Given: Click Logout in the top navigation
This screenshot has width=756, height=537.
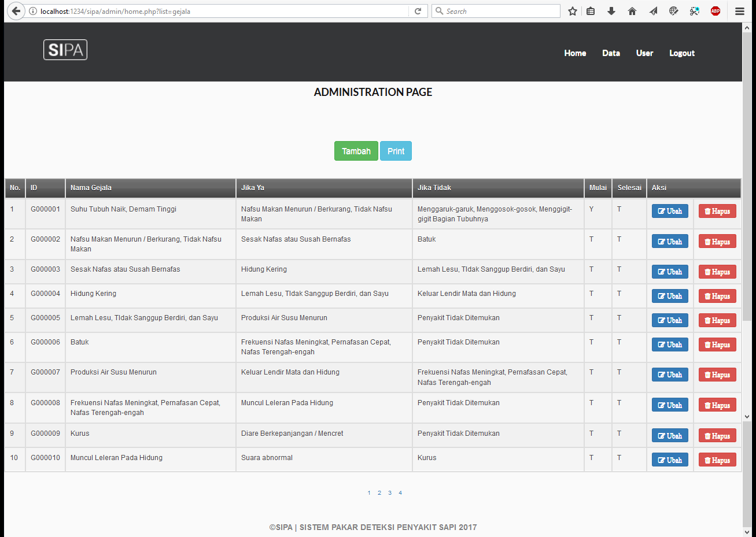Looking at the screenshot, I should click(682, 53).
